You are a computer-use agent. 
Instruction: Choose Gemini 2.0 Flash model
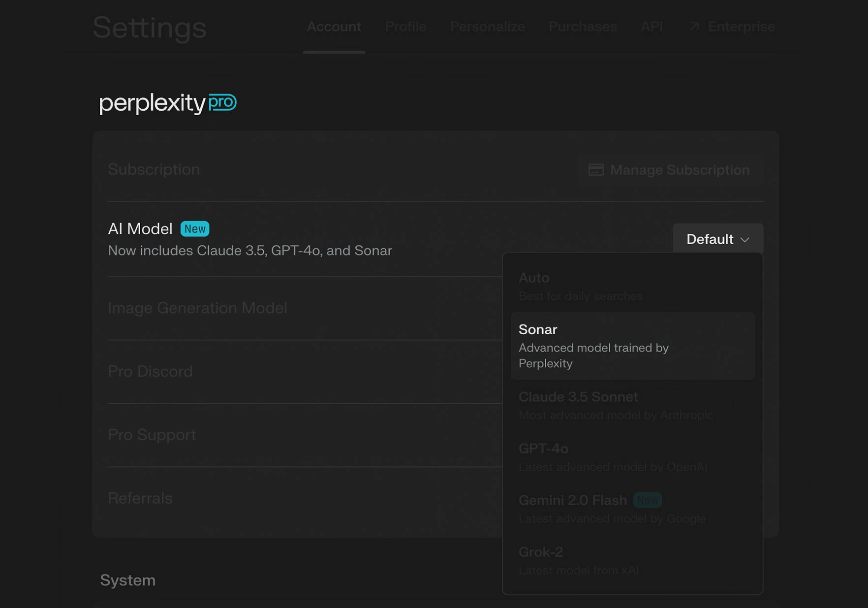(x=633, y=509)
